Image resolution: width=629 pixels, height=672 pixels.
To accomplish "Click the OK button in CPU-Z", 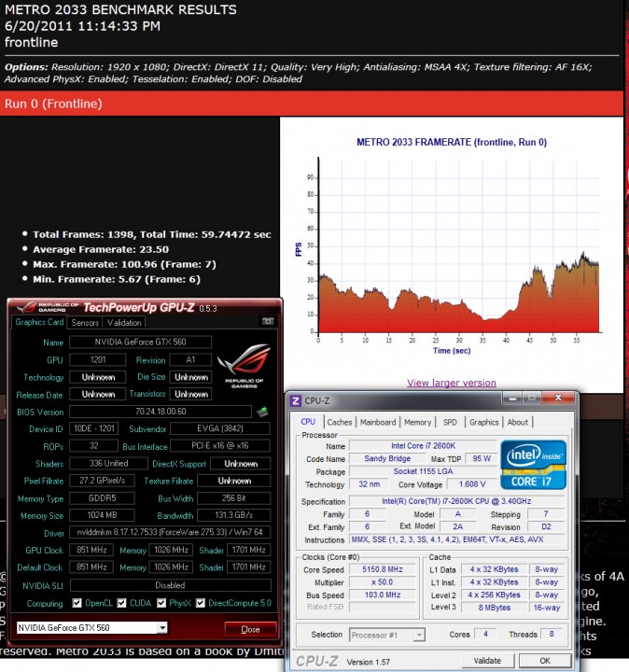I will click(x=545, y=661).
